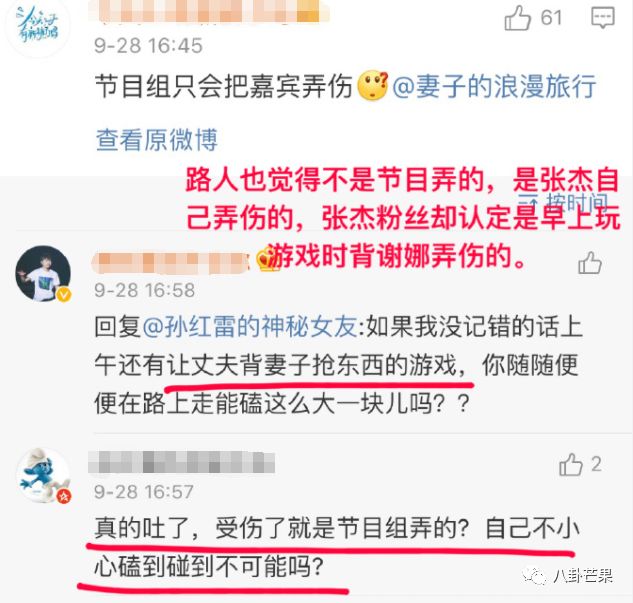Image resolution: width=633 pixels, height=603 pixels.
Task: Click 查看原微博 link
Action: pyautogui.click(x=157, y=140)
